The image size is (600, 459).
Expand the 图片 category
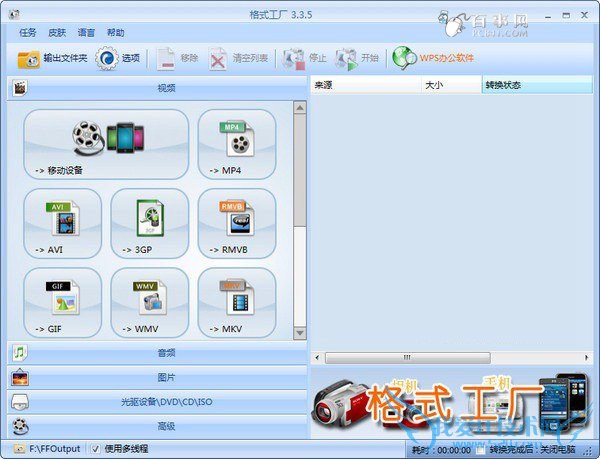(157, 378)
